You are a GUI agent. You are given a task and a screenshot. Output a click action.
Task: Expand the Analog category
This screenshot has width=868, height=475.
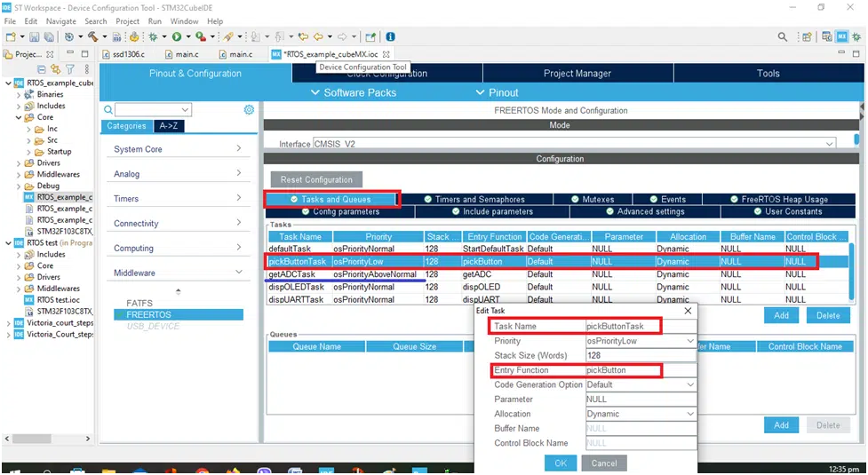178,174
